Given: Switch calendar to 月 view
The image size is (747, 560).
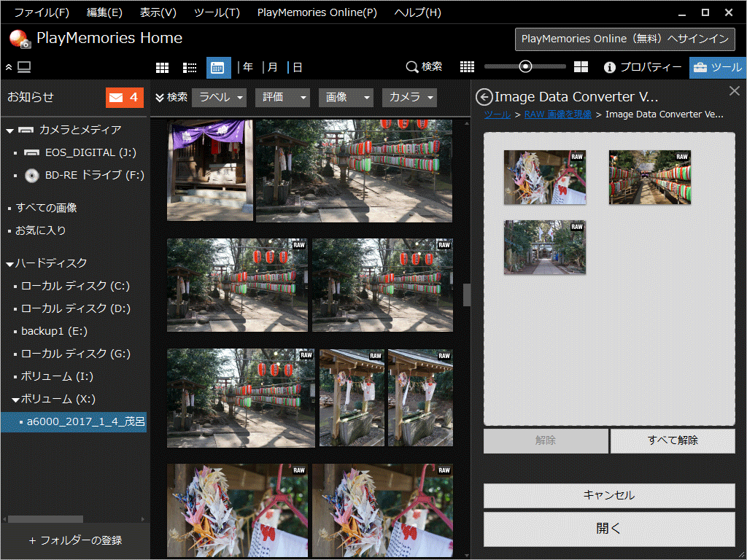Looking at the screenshot, I should point(273,67).
